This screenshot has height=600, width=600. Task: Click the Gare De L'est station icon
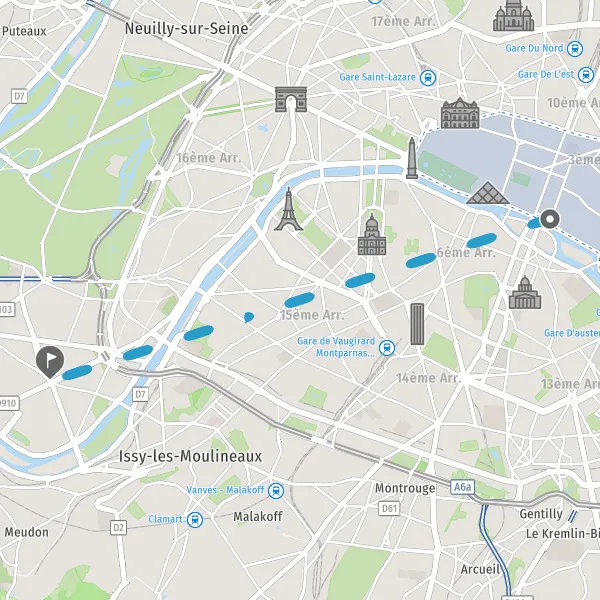point(586,75)
